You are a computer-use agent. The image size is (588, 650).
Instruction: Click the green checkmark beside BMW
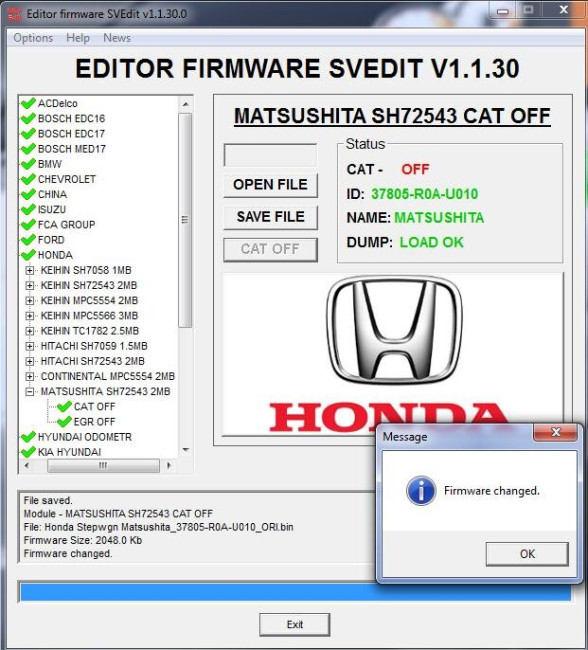[28, 164]
